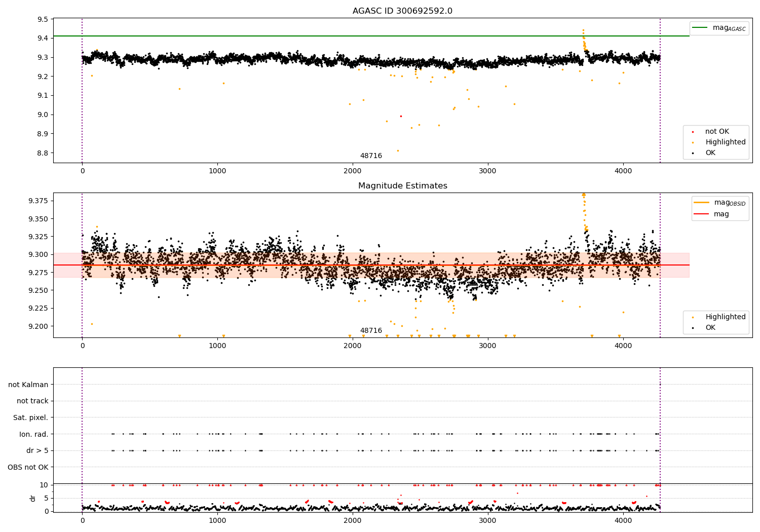Click the lowest orange outlier near 8.8
Image resolution: width=760 pixels, height=532 pixels.
tap(398, 150)
